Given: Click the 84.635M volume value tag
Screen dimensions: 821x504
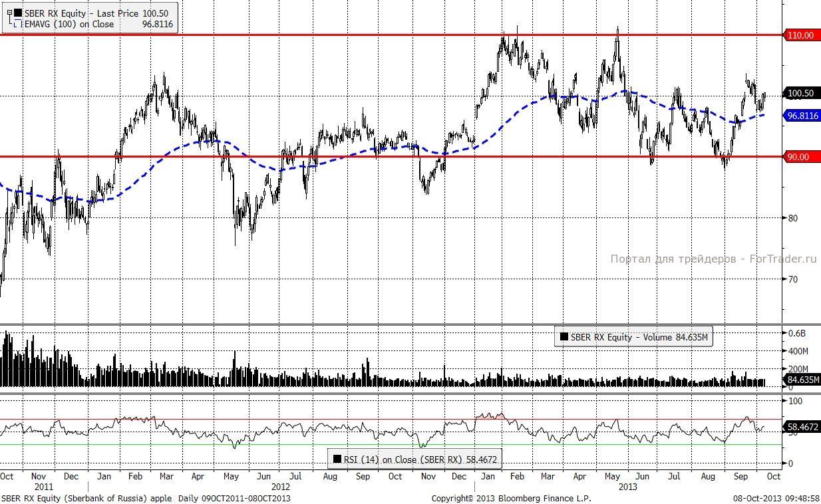Looking at the screenshot, I should click(802, 380).
